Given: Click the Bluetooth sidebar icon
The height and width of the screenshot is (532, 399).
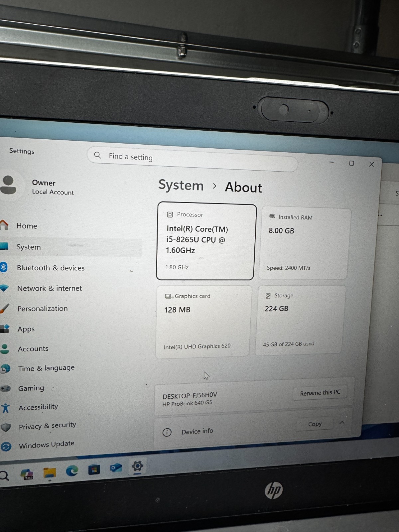Looking at the screenshot, I should (x=3, y=267).
